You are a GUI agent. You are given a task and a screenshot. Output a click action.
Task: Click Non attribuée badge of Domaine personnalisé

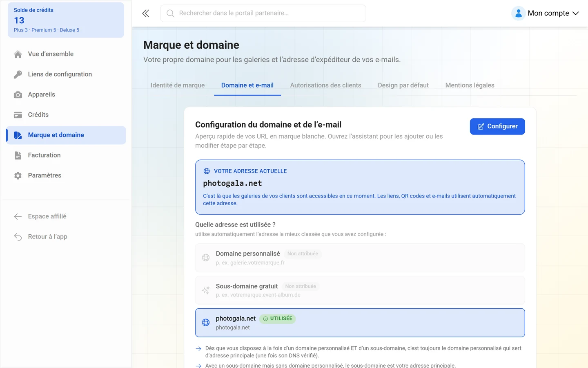(303, 254)
